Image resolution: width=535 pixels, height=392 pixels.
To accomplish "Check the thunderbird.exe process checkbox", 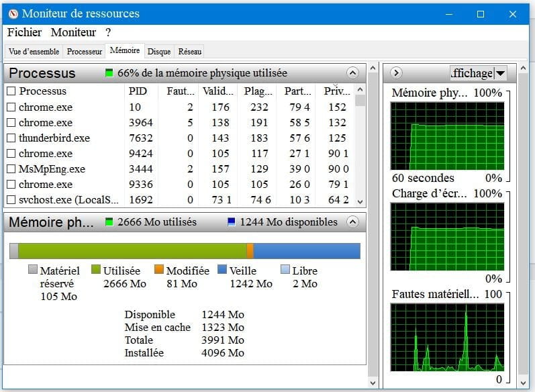I will coord(11,138).
